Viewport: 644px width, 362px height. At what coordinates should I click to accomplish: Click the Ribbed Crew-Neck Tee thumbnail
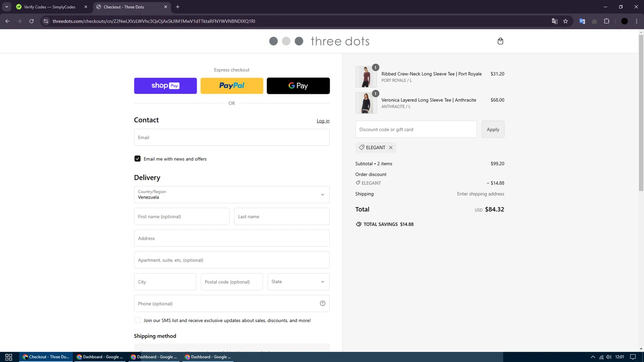pyautogui.click(x=366, y=77)
